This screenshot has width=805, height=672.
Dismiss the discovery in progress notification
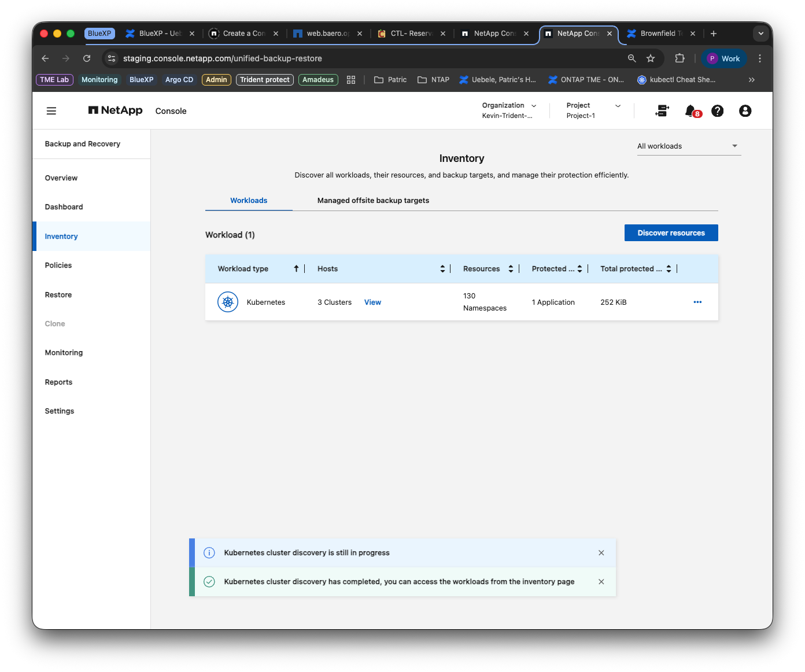(601, 553)
